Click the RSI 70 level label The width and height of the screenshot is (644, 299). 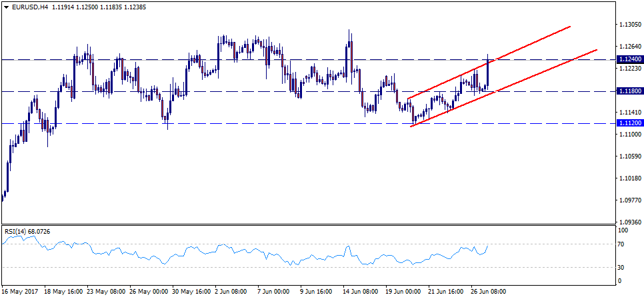click(621, 245)
